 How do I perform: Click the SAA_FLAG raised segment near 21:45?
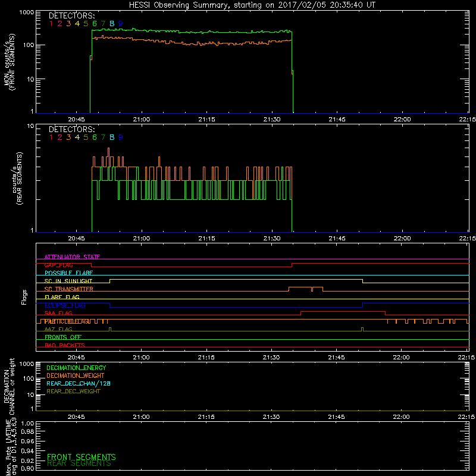point(343,311)
